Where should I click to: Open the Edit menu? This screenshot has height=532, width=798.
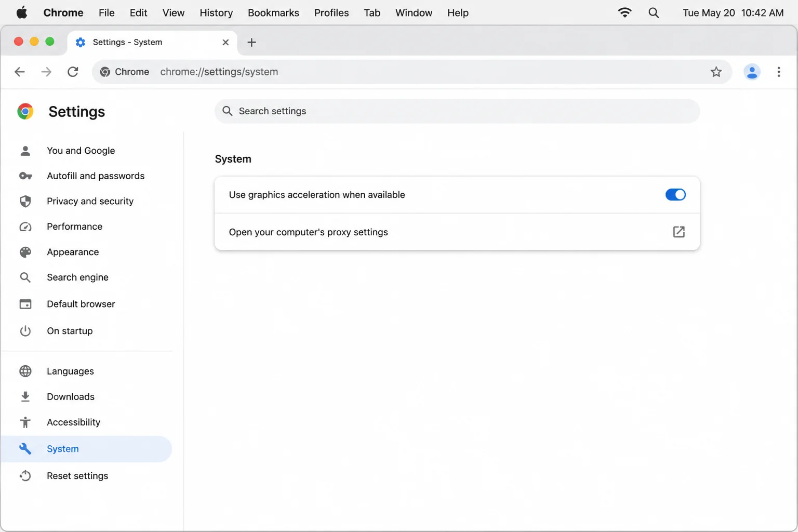coord(138,13)
